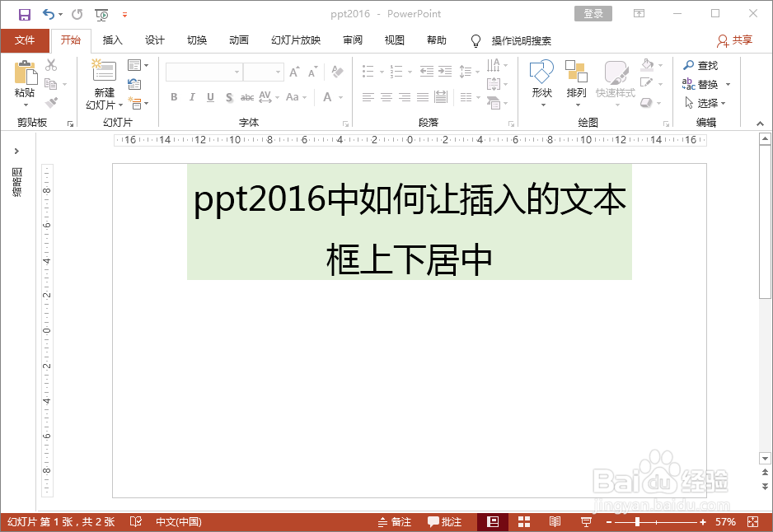773x532 pixels.
Task: Save the presentation with the disk icon
Action: [24, 14]
